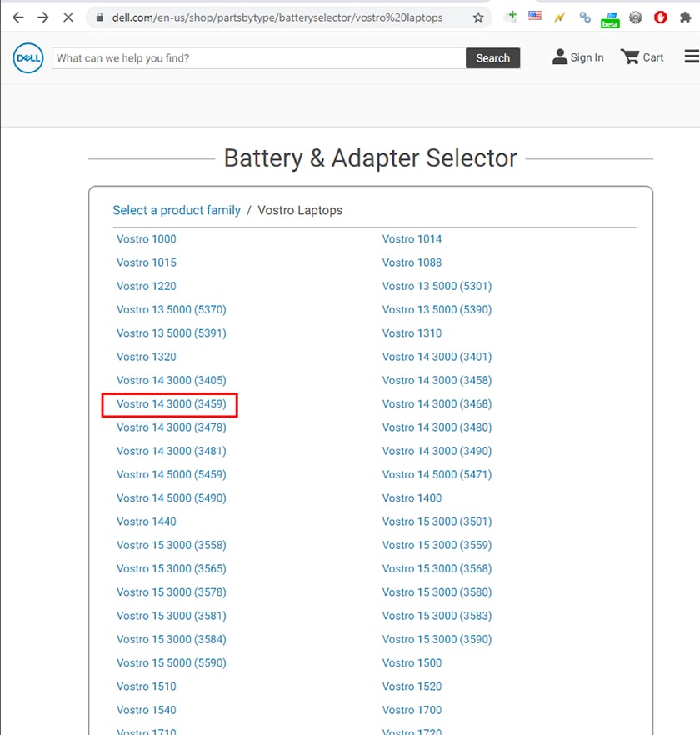The height and width of the screenshot is (735, 700).
Task: Return to Select a product family
Action: 177,210
